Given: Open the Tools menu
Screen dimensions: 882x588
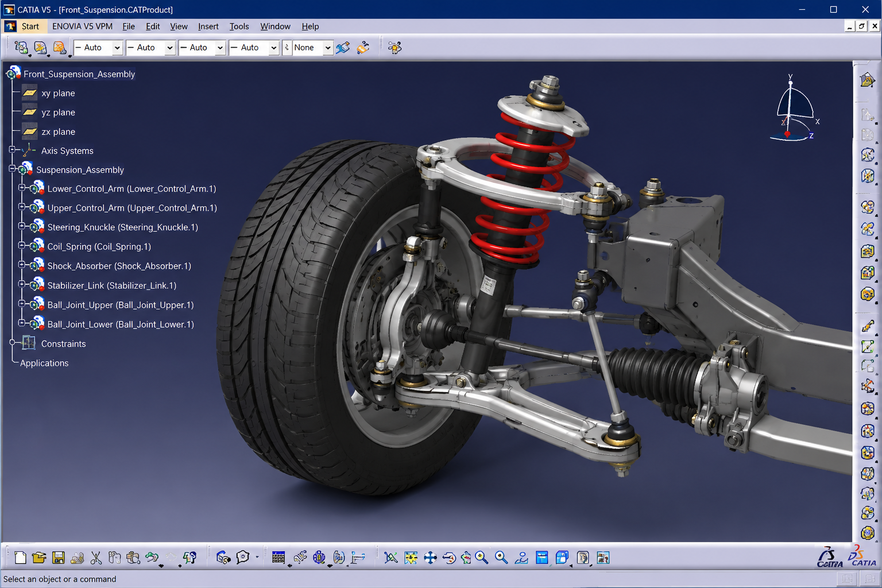Looking at the screenshot, I should [239, 26].
